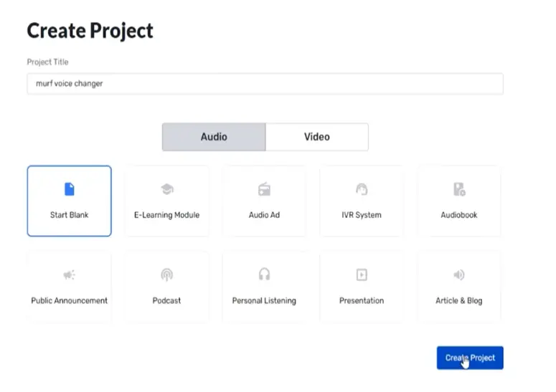Screen dimensions: 556x392
Task: Focus the Project Title text field
Action: pos(265,84)
